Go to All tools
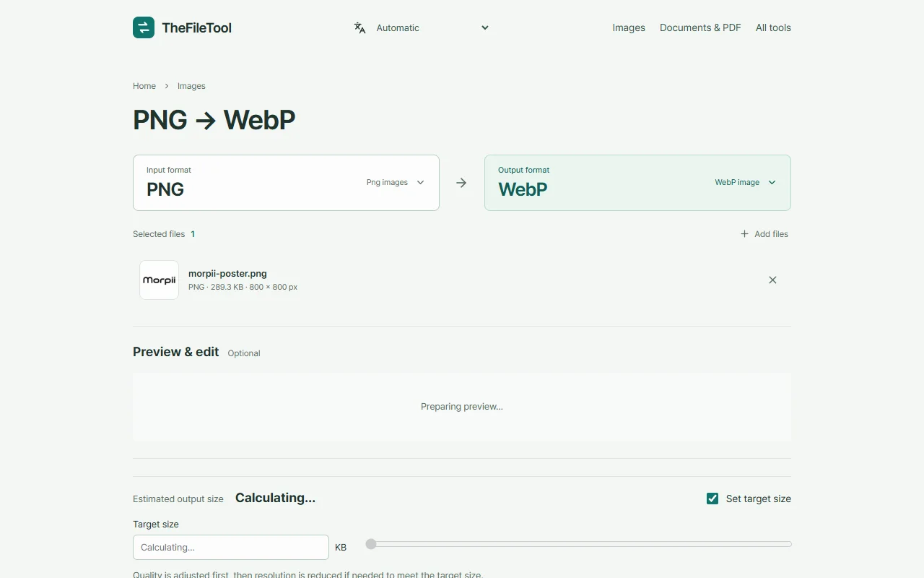 click(773, 27)
